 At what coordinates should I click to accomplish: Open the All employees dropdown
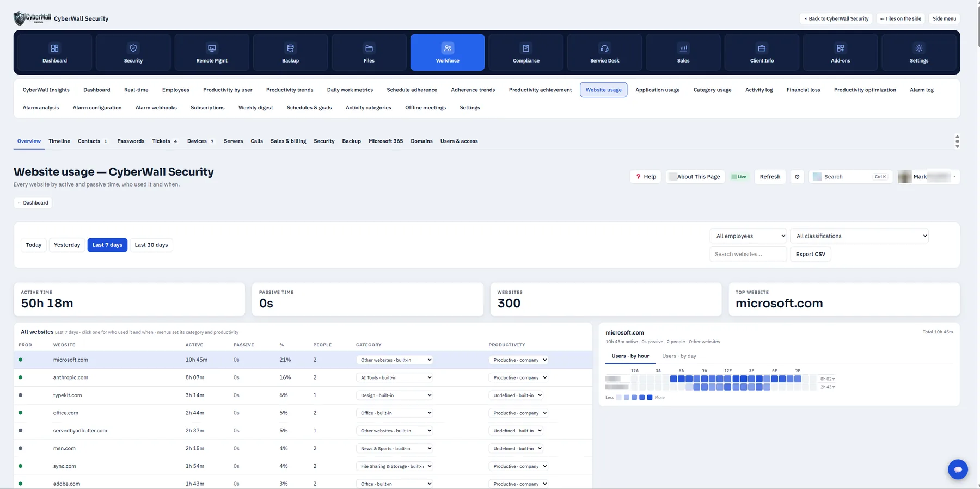tap(749, 236)
